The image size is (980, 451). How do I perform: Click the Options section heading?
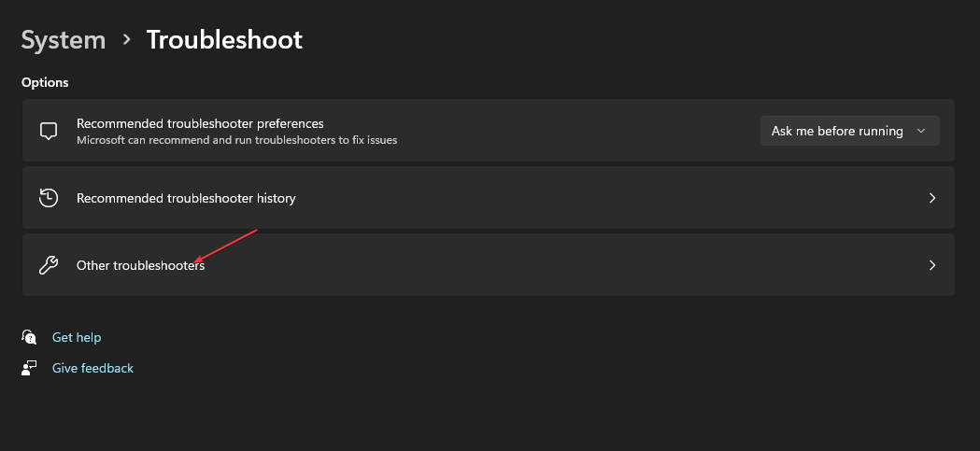45,82
